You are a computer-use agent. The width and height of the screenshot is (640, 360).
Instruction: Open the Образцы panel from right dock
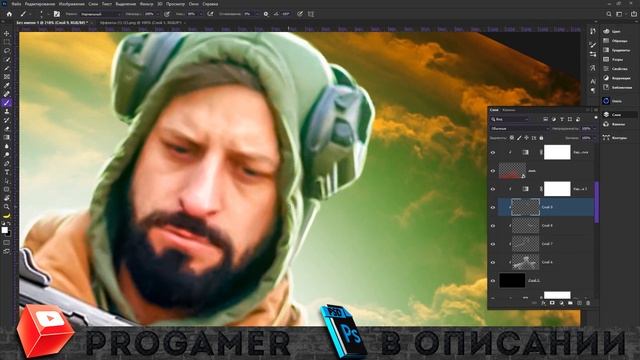coord(615,41)
